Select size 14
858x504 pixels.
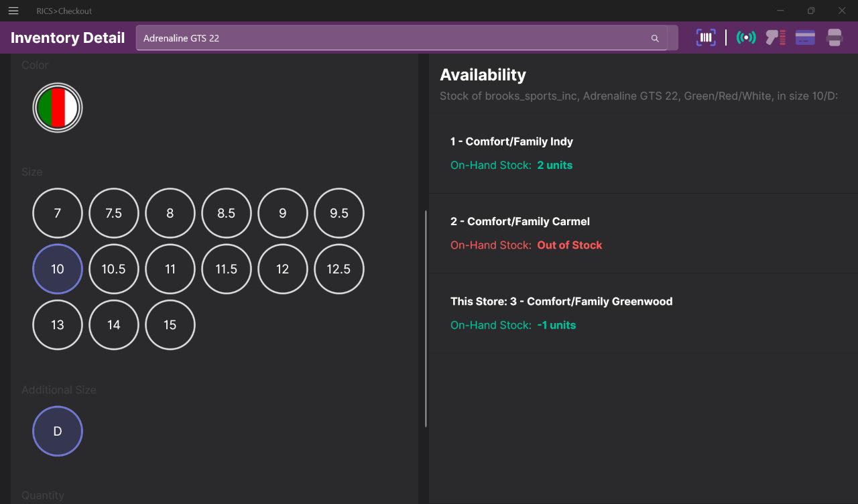point(114,325)
